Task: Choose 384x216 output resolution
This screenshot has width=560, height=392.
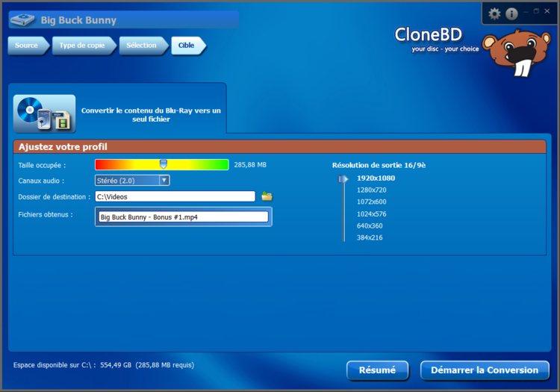Action: 370,237
